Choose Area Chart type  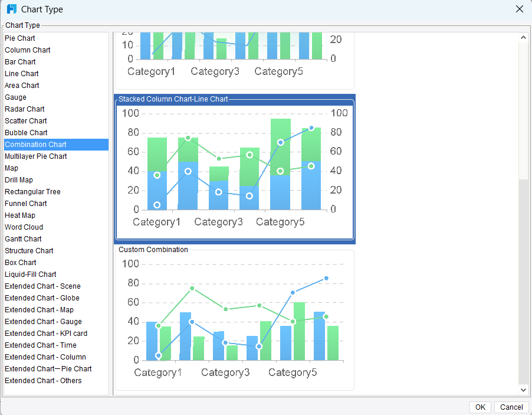(x=56, y=86)
